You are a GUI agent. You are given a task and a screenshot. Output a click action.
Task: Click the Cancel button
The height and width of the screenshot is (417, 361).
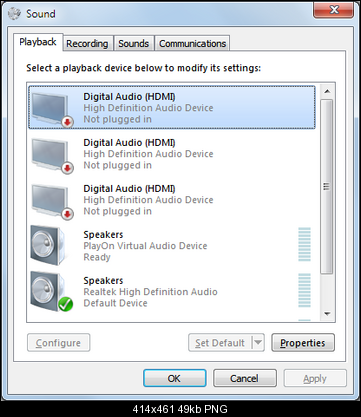pyautogui.click(x=244, y=378)
